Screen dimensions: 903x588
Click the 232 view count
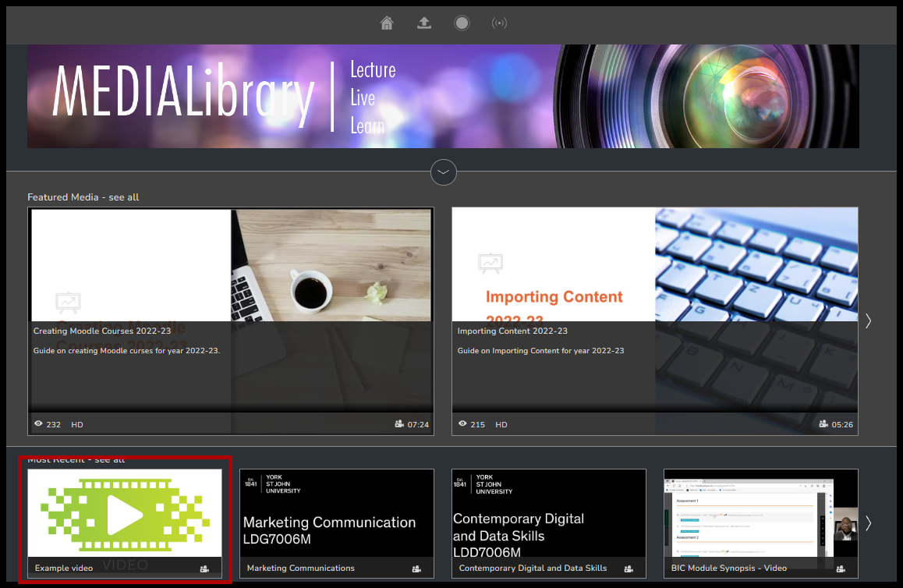click(x=54, y=424)
